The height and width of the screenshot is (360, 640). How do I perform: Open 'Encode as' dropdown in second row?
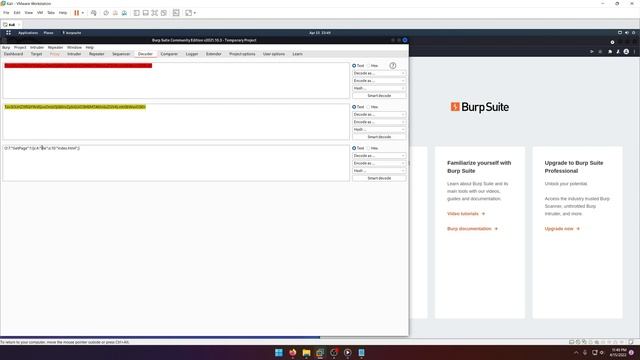pos(379,122)
